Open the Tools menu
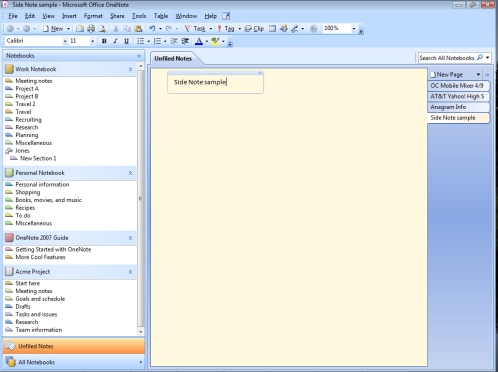Image resolution: width=498 pixels, height=372 pixels. coord(139,16)
